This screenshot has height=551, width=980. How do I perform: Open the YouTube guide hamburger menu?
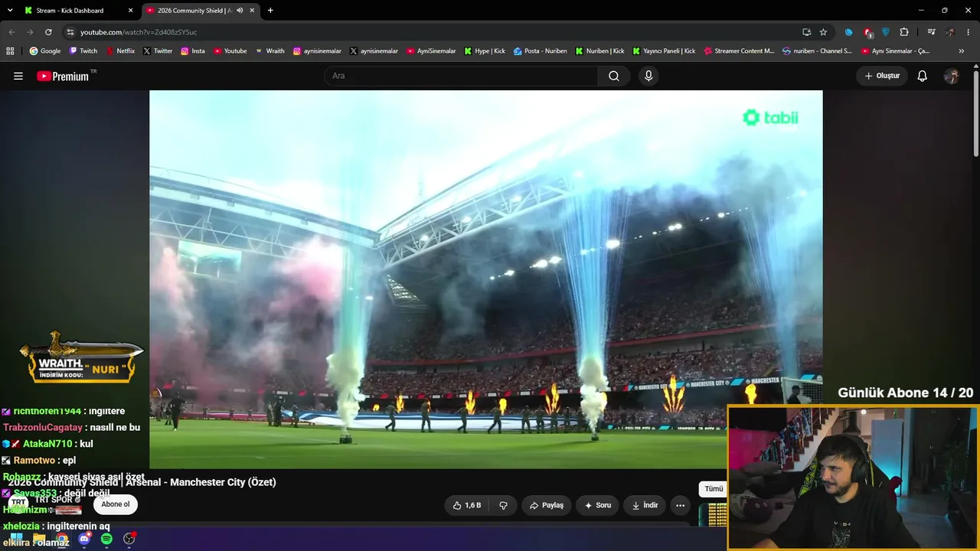18,76
